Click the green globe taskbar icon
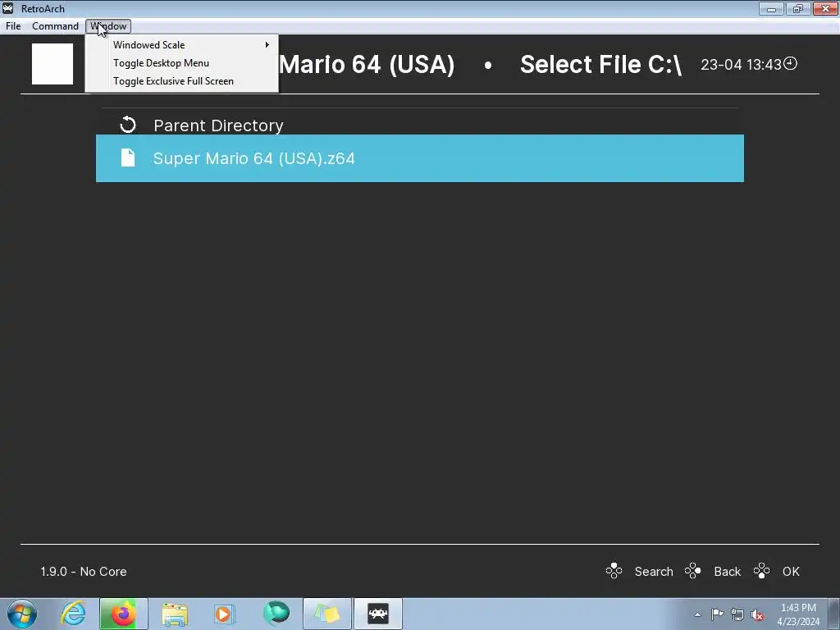This screenshot has height=630, width=840. pos(276,614)
